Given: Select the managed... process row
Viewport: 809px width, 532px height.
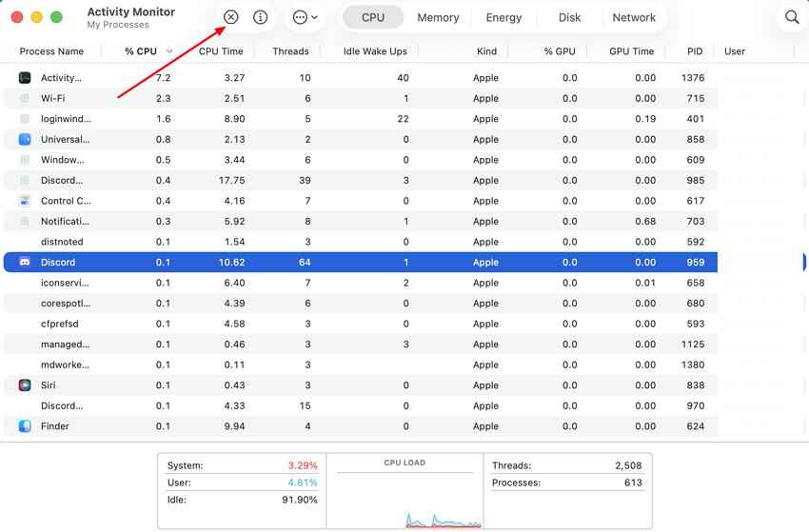Looking at the screenshot, I should 360,345.
